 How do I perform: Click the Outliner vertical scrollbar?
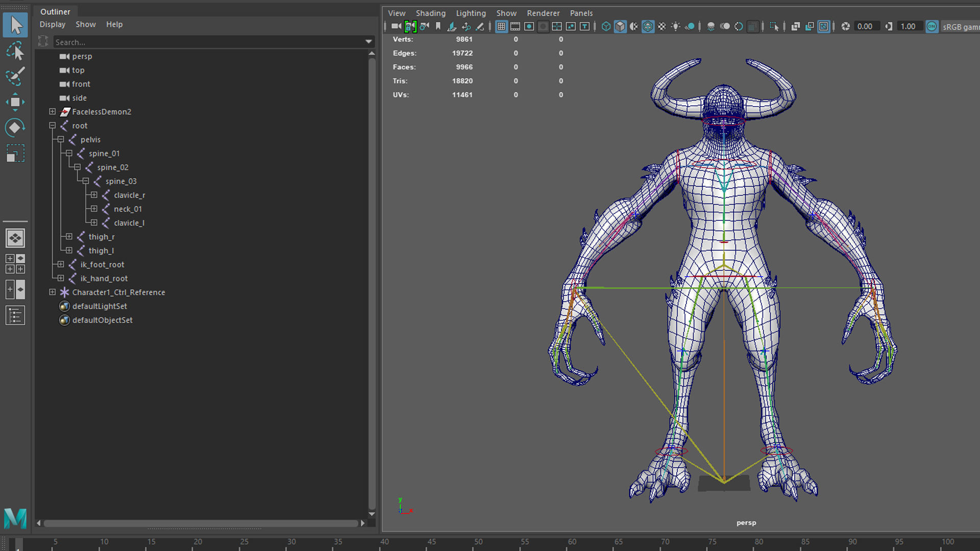click(372, 283)
